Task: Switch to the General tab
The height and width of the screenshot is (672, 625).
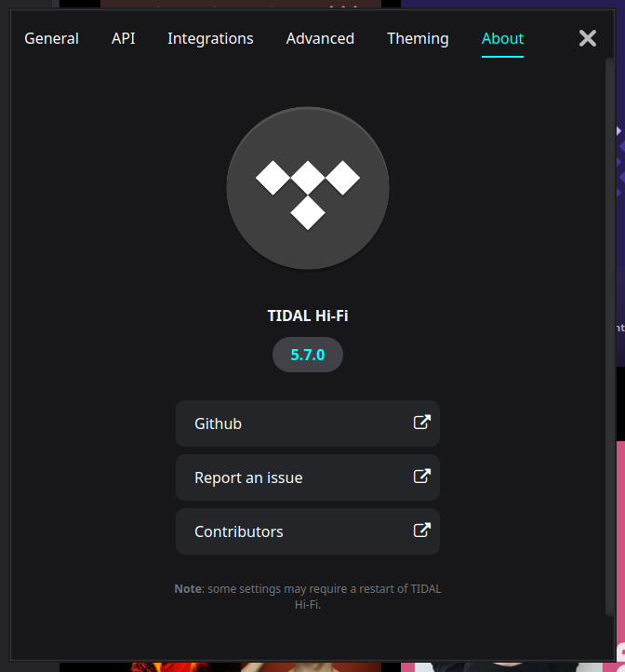Action: pyautogui.click(x=51, y=38)
